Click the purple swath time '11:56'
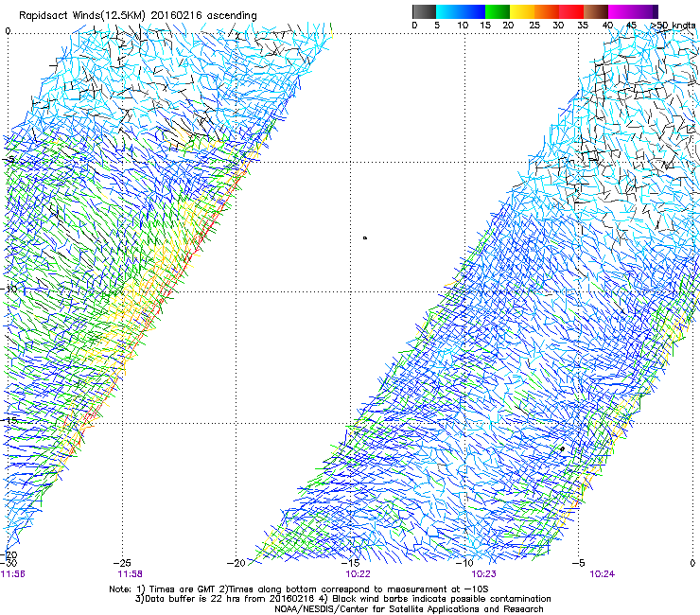The image size is (700, 615). pyautogui.click(x=13, y=574)
